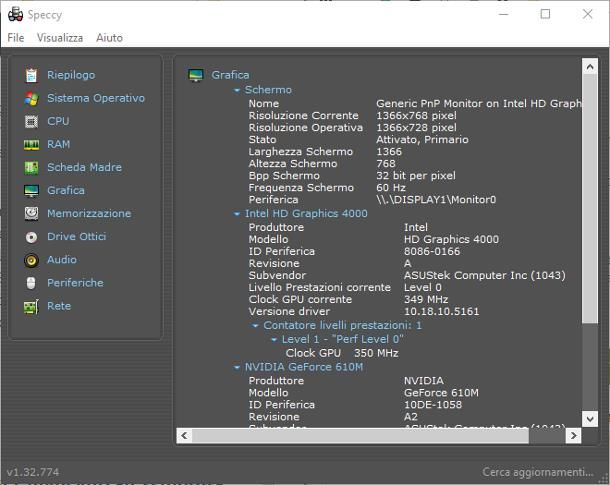Click the Grafica monitor icon in sidebar

(31, 191)
